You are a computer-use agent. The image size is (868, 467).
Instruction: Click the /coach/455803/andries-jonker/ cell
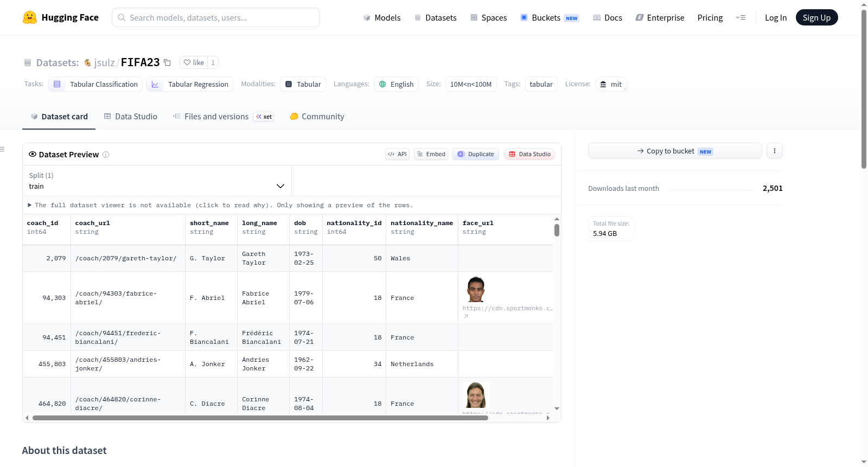128,364
